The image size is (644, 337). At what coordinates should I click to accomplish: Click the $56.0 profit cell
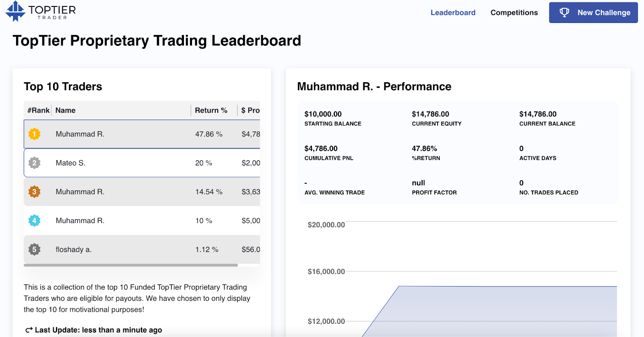[251, 250]
